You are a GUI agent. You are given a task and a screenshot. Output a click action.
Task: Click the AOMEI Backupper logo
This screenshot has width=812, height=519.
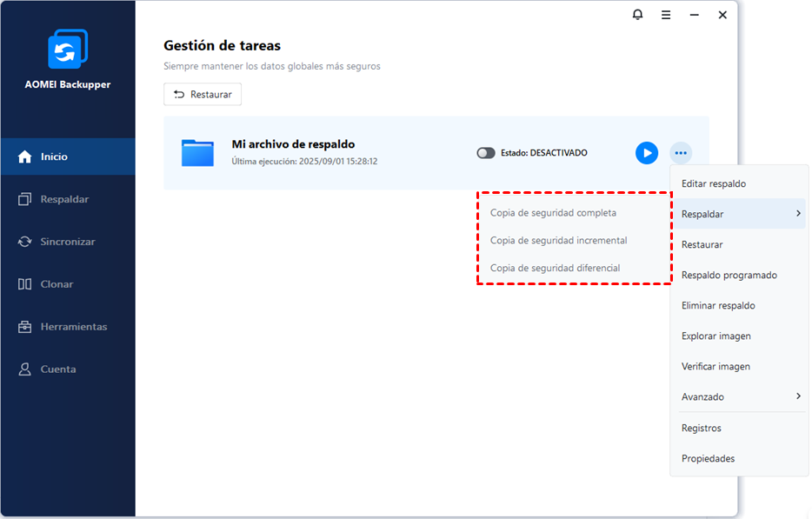tap(67, 50)
